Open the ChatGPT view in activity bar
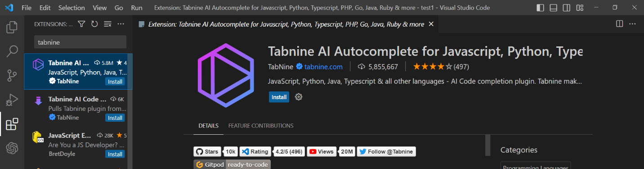This screenshot has width=644, height=169. click(12, 148)
